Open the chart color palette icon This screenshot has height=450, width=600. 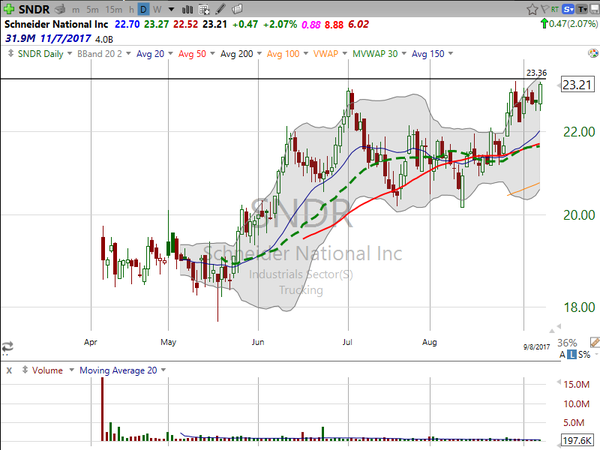[x=593, y=53]
